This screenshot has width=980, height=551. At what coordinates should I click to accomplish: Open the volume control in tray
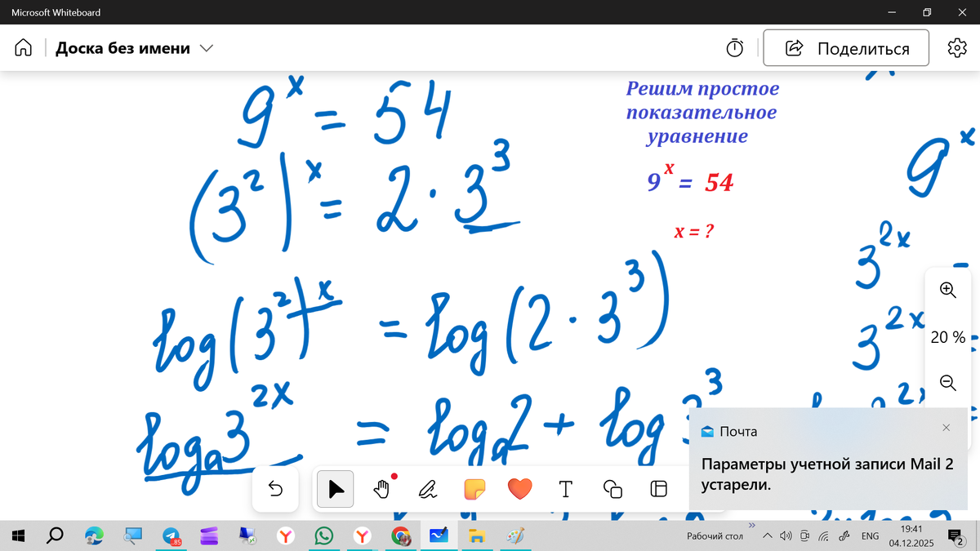pyautogui.click(x=786, y=536)
